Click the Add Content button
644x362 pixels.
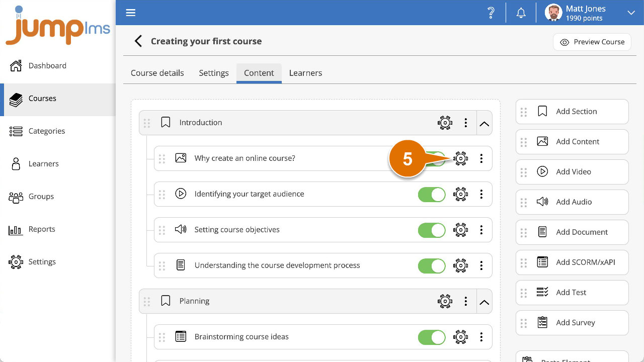click(x=572, y=142)
